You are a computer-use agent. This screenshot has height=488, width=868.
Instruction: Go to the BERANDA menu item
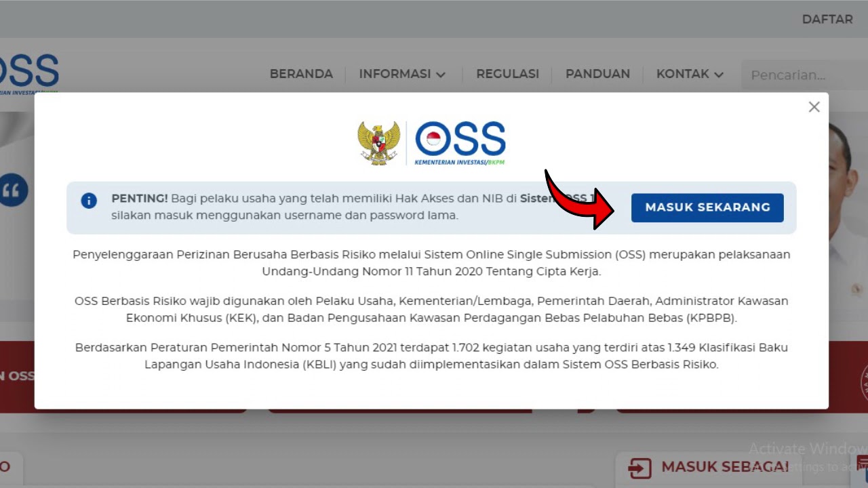tap(301, 74)
